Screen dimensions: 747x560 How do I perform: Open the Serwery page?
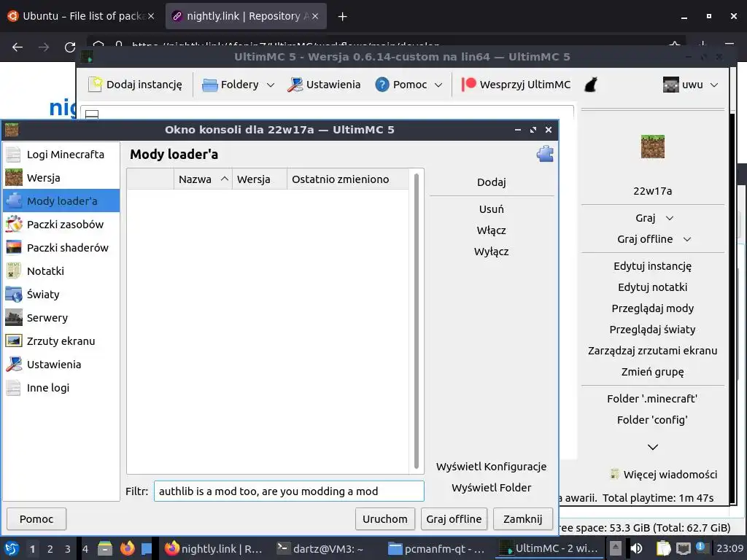(x=61, y=318)
